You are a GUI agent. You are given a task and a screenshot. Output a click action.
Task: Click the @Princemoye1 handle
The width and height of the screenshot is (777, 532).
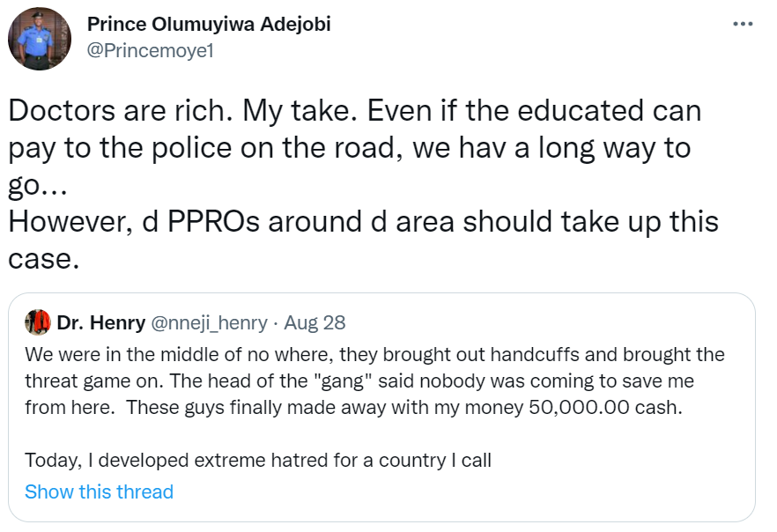point(150,51)
